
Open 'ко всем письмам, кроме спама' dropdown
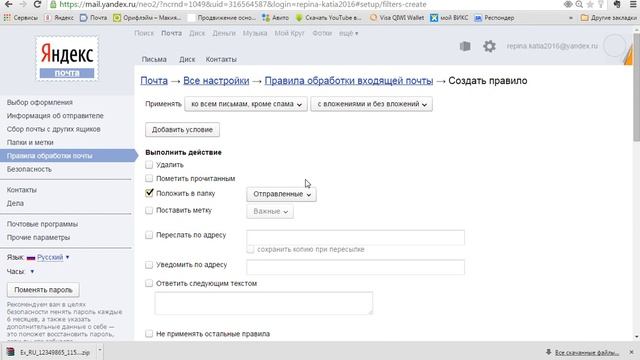[246, 104]
